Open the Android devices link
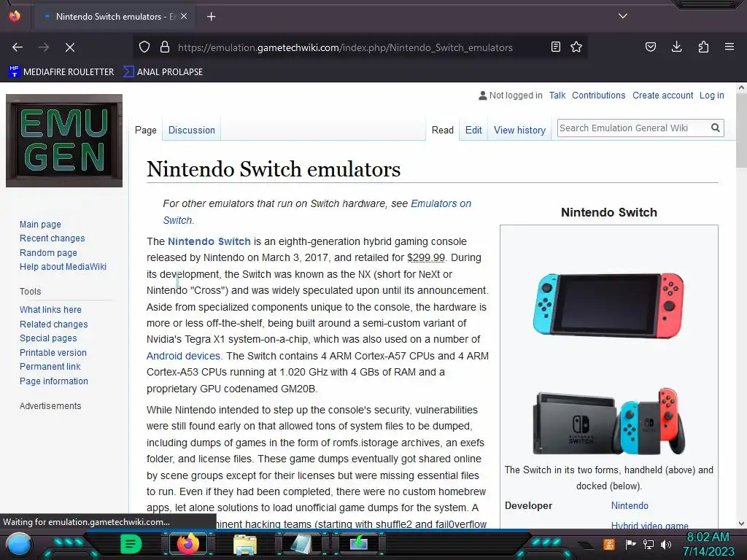This screenshot has height=560, width=747. click(183, 356)
